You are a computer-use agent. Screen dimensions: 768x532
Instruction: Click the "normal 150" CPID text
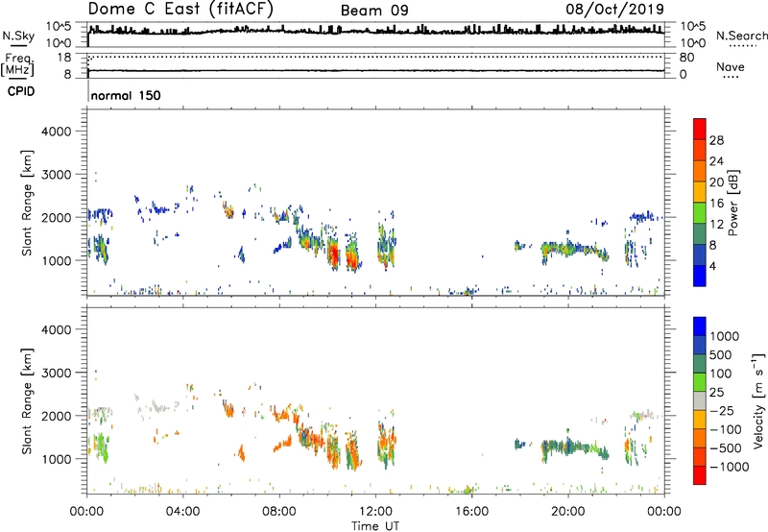coord(126,95)
